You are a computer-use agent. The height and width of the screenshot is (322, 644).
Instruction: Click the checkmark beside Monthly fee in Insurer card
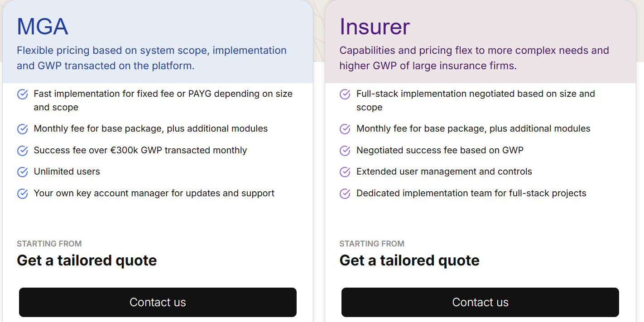pyautogui.click(x=345, y=129)
